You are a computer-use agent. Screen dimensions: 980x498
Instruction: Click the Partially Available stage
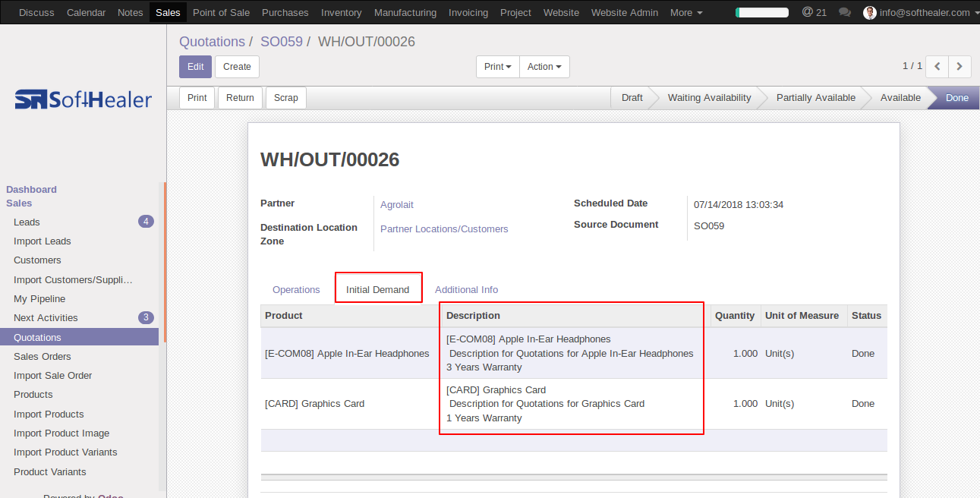tap(815, 98)
